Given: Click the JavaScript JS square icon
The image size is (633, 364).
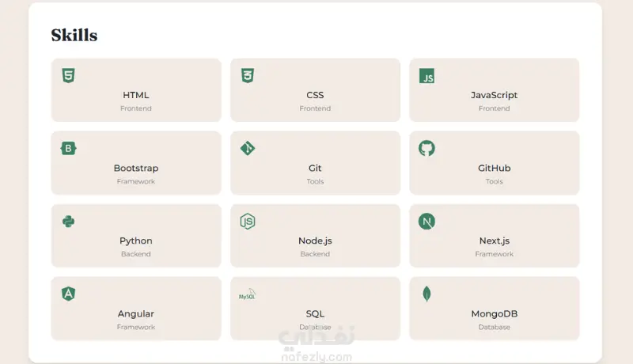Looking at the screenshot, I should coord(426,76).
